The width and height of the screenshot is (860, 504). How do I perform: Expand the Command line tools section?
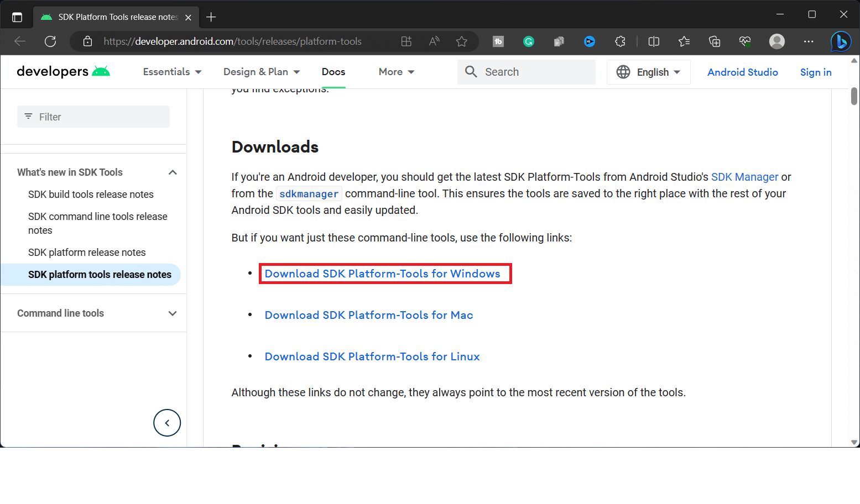(173, 313)
